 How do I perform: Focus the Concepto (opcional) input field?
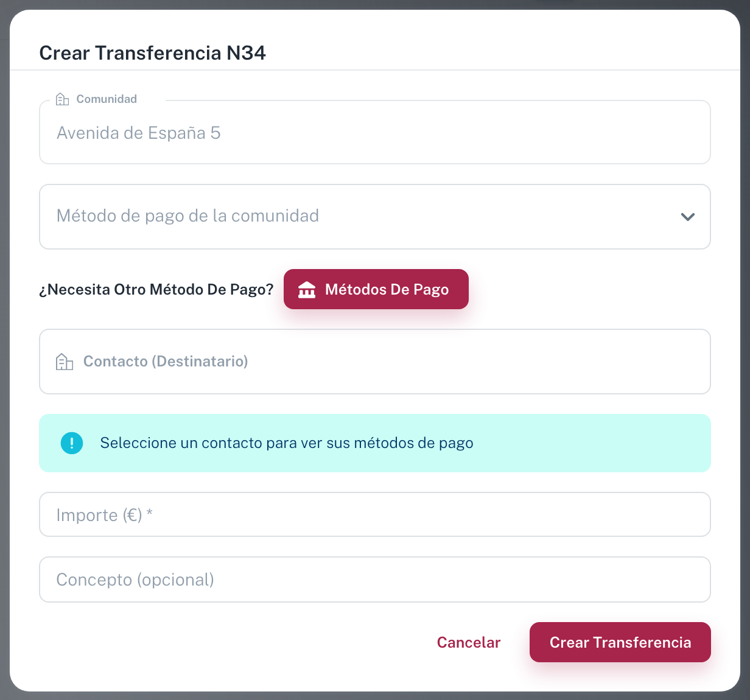(x=375, y=579)
